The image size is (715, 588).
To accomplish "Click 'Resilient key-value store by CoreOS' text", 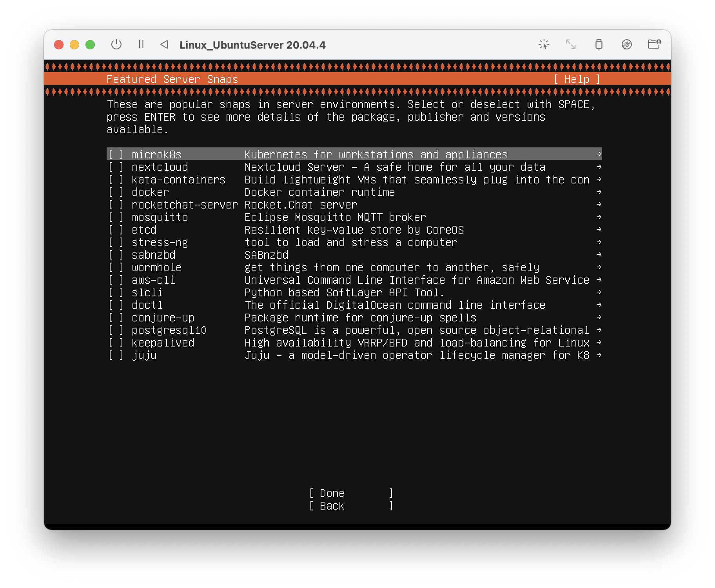I will (x=354, y=230).
